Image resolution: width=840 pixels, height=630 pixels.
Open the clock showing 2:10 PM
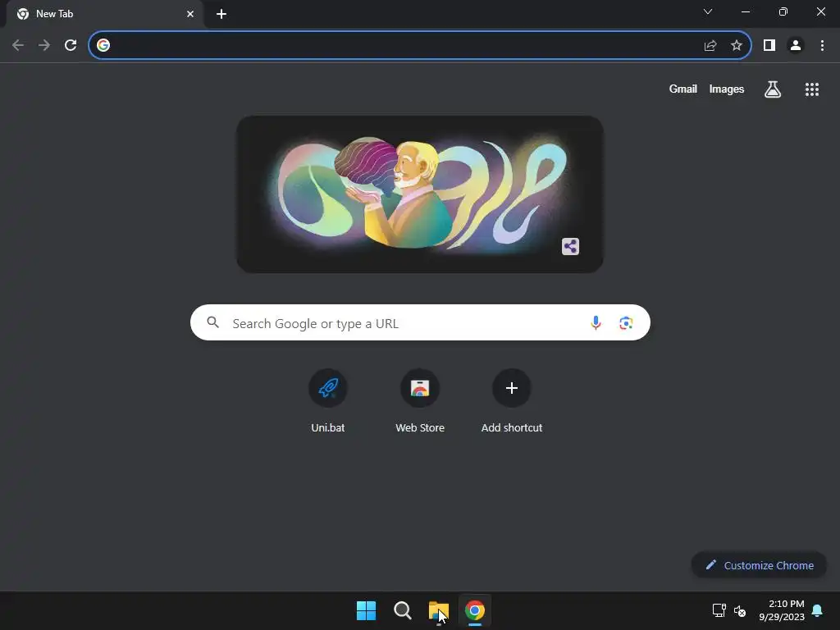coord(782,610)
